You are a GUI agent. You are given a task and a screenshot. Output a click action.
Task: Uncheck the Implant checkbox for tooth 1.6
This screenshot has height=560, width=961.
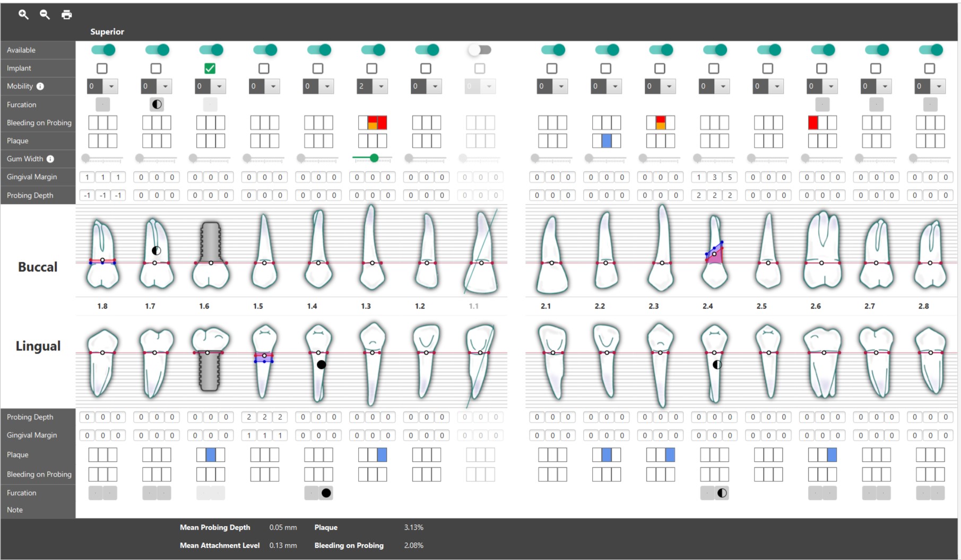click(x=210, y=68)
